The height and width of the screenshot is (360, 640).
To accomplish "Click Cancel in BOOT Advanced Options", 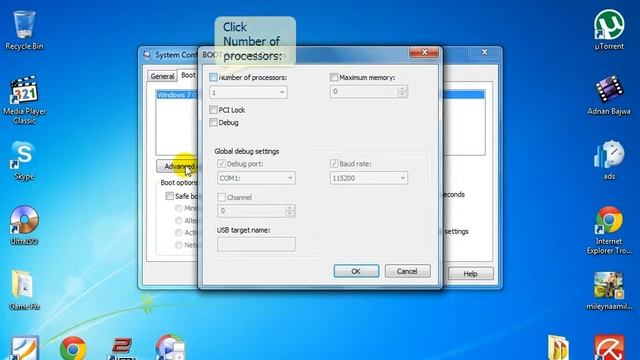I will coord(407,271).
